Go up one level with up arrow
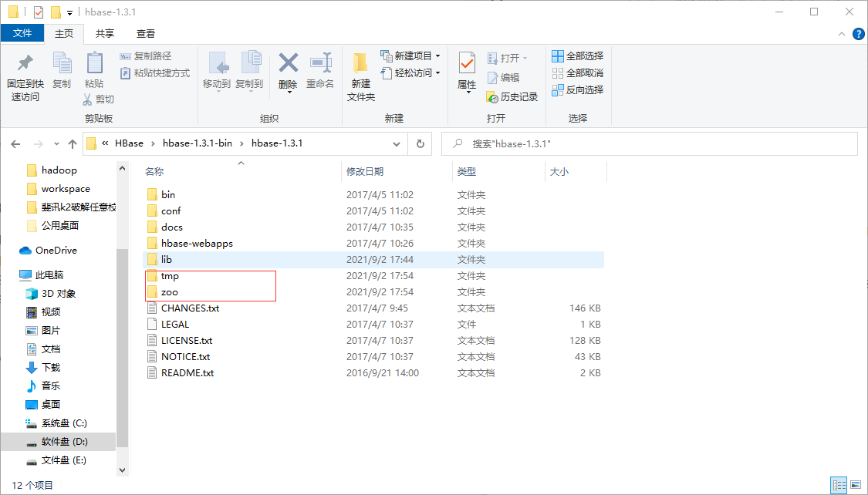Screen dimensions: 868x495 pyautogui.click(x=72, y=144)
